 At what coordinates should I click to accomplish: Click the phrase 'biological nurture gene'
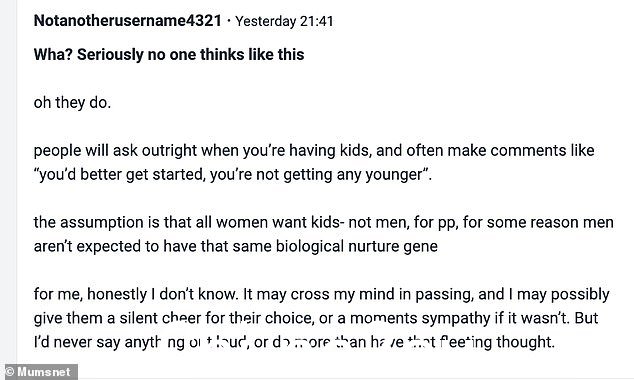pyautogui.click(x=357, y=247)
